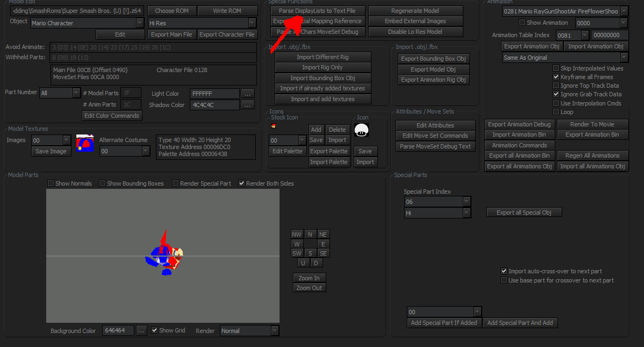
Task: Open Background Color picker ellipsis button
Action: tap(141, 330)
